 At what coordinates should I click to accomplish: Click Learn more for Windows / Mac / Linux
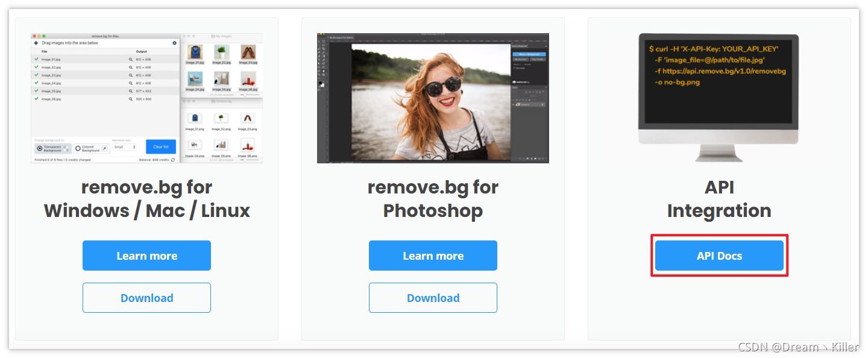pyautogui.click(x=146, y=256)
